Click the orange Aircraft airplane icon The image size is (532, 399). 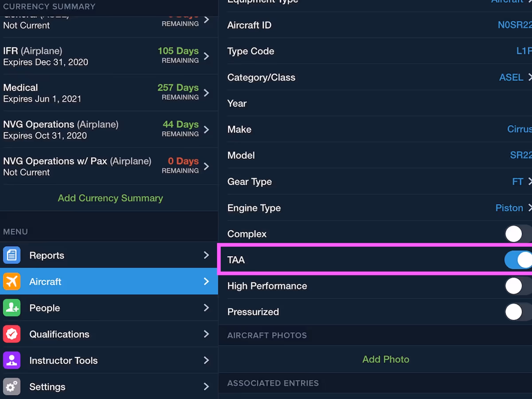point(12,281)
